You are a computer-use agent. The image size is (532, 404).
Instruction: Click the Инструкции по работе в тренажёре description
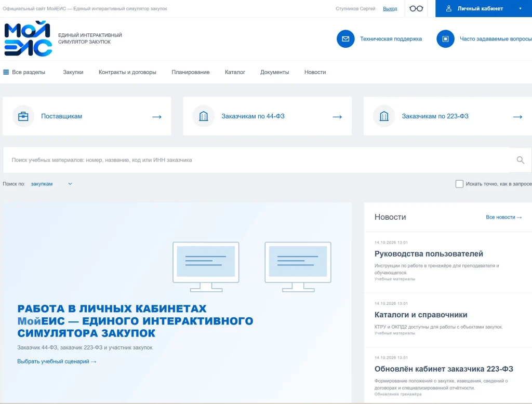[x=436, y=269]
